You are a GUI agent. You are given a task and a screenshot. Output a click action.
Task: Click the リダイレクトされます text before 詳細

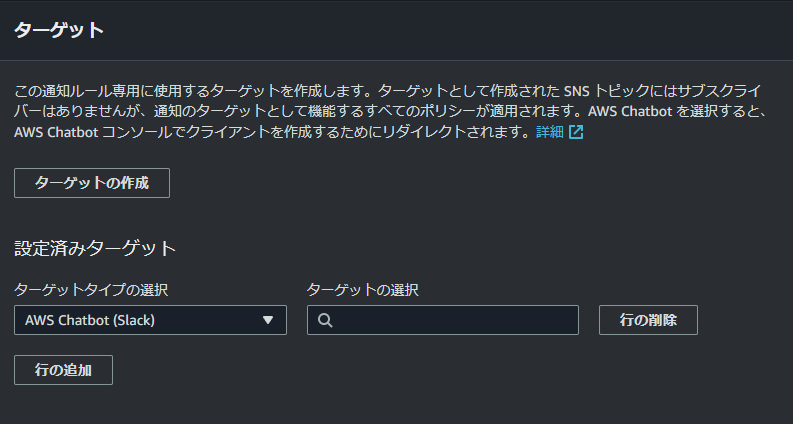tap(460, 133)
